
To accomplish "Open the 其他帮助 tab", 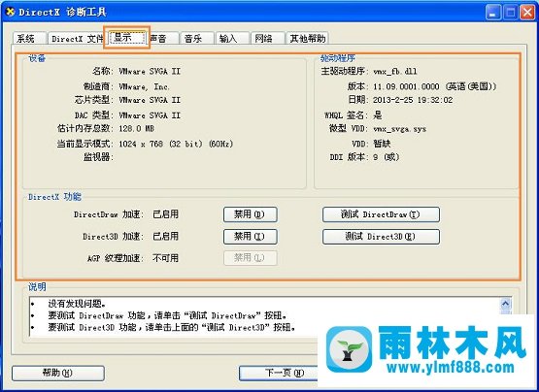I will [307, 38].
